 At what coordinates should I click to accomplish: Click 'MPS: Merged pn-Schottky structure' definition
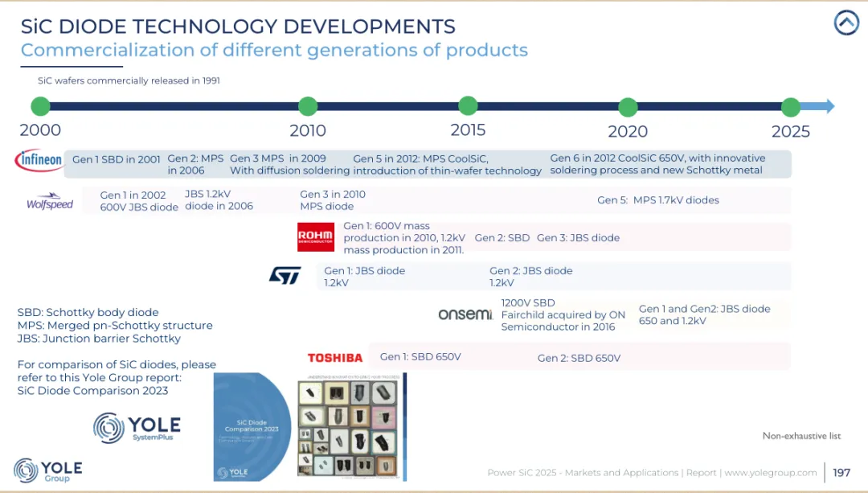115,326
